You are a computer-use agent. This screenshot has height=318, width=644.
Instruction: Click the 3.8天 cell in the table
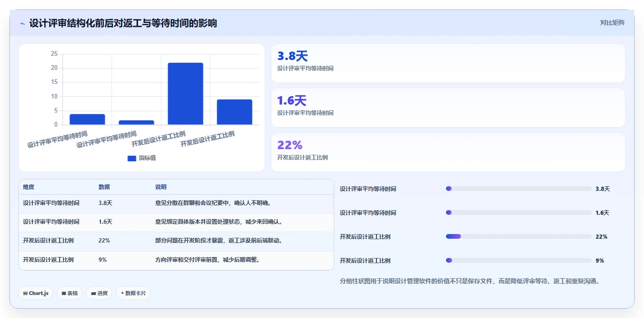106,203
